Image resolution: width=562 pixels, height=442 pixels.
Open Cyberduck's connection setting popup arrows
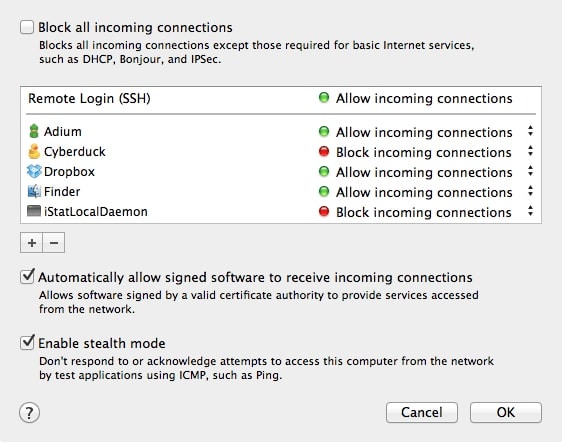[x=530, y=151]
